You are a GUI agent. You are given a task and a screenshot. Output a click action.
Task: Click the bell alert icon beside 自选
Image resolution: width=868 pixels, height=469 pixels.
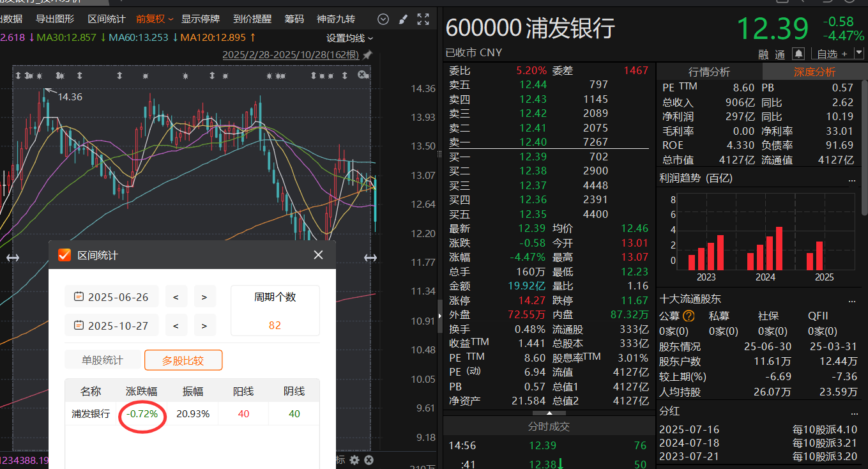pyautogui.click(x=798, y=54)
